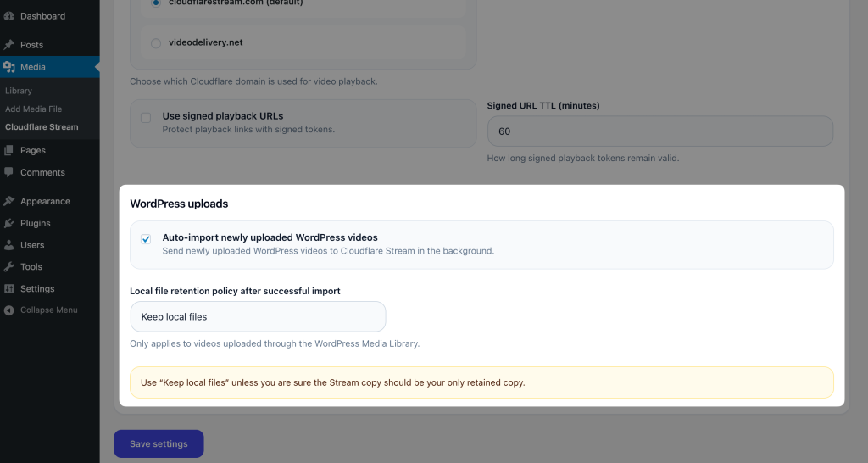Click the Tools wrench icon
The height and width of the screenshot is (463, 868).
click(9, 267)
